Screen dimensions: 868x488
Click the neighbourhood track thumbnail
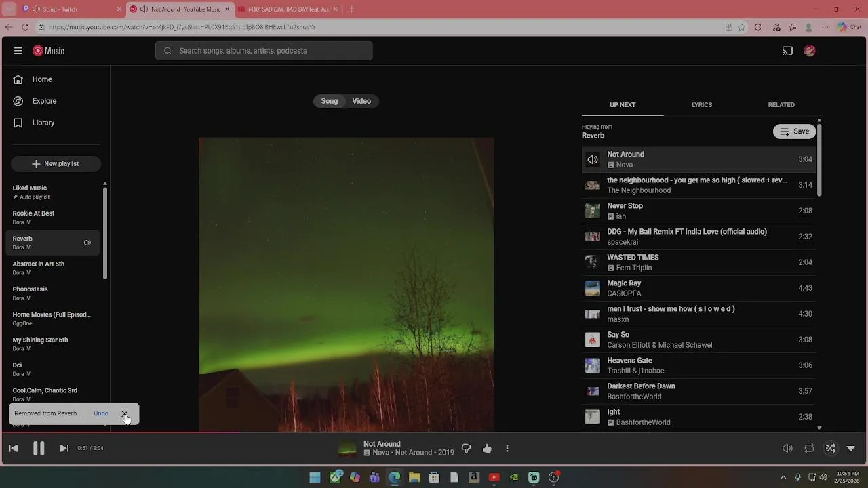[593, 185]
